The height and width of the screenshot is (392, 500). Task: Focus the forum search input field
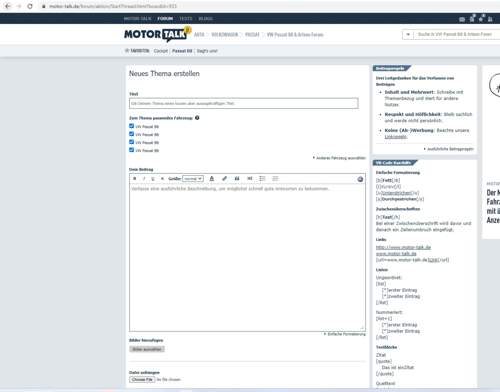[457, 34]
